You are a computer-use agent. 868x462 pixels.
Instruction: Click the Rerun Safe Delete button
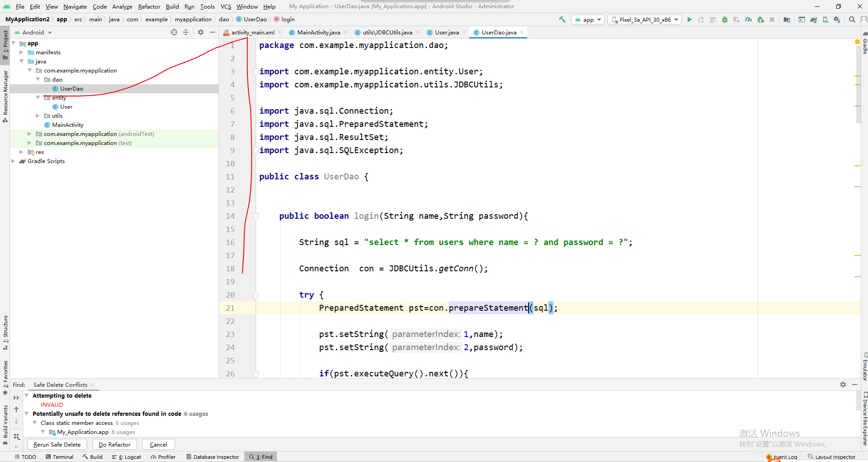(x=57, y=444)
